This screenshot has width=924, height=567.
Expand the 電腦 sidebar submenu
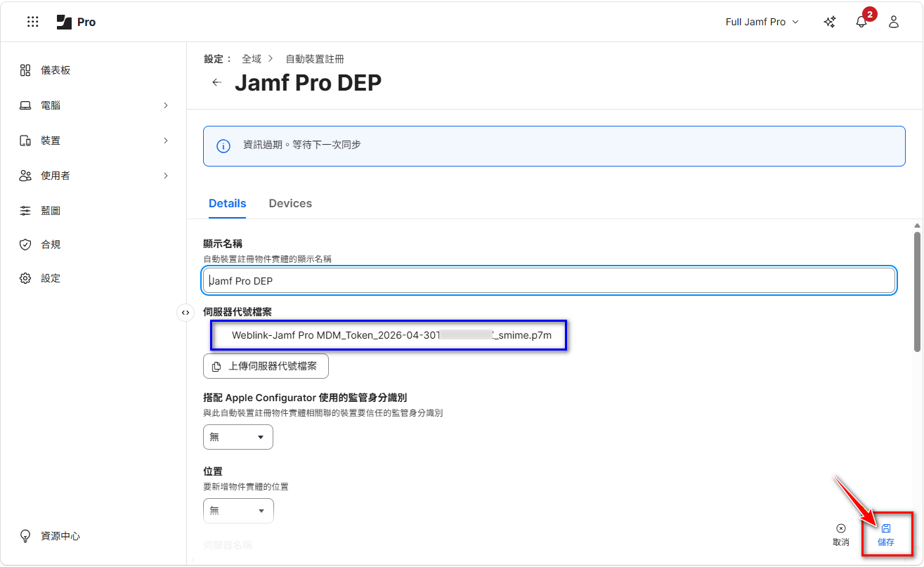click(166, 105)
